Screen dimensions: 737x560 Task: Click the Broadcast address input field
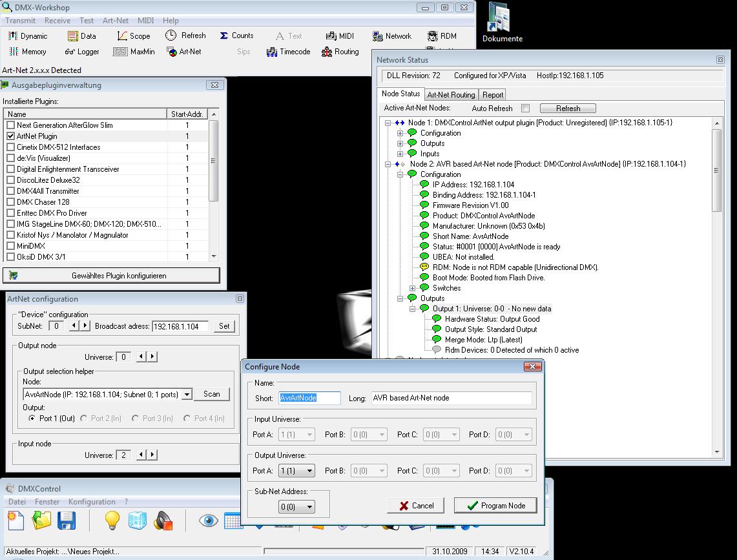coord(180,326)
